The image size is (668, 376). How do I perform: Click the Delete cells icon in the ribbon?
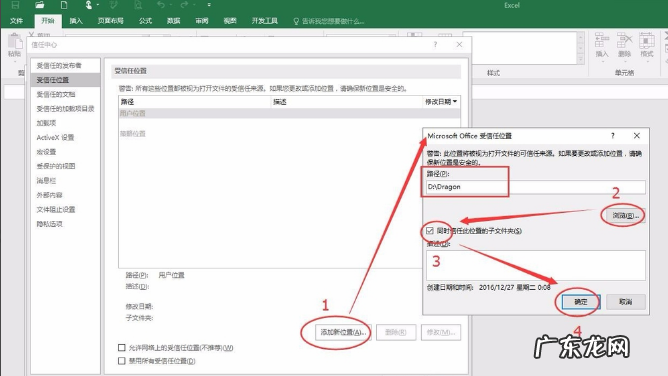click(625, 40)
